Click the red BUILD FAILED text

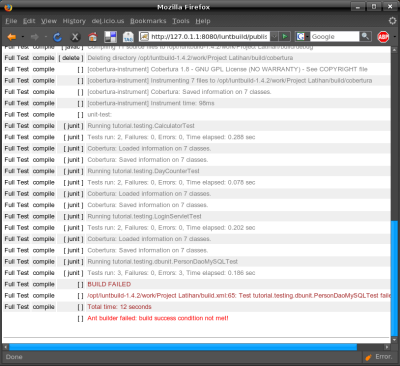point(109,284)
